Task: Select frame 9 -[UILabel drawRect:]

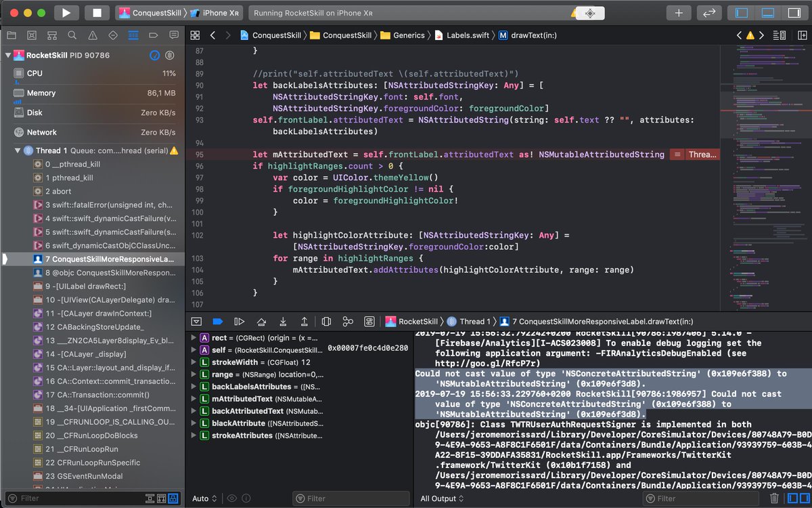Action: tap(93, 286)
